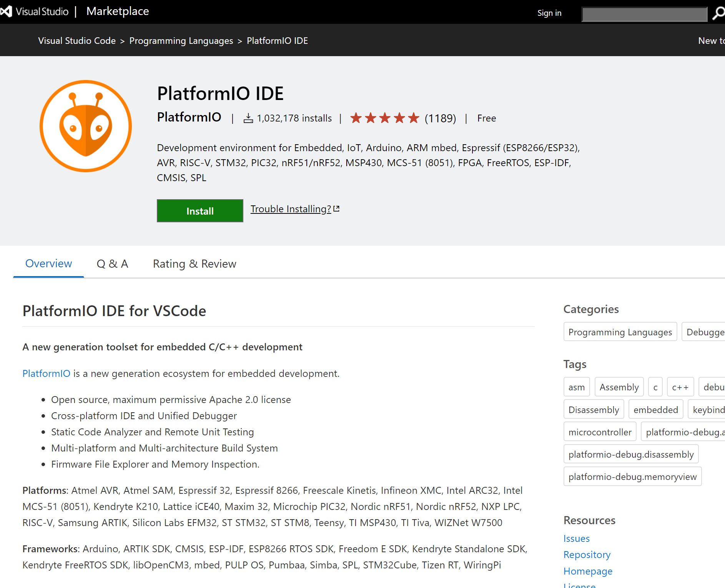Click the PlatformIO alien logo
Screen dimensions: 725x588
(86, 126)
